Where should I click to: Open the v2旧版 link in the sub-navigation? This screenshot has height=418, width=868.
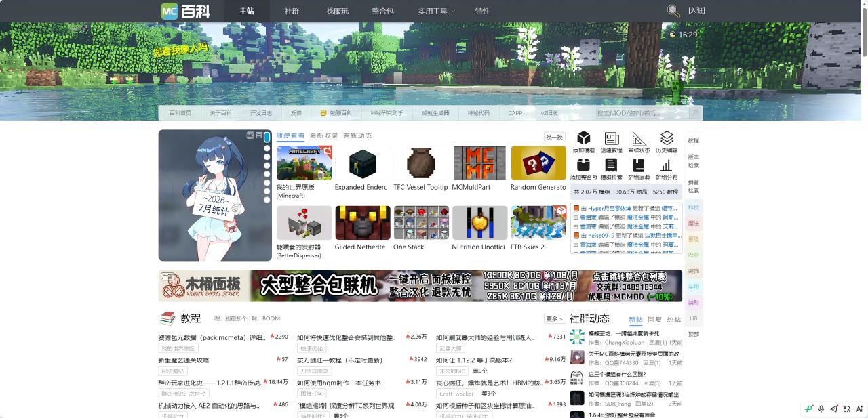pos(549,113)
